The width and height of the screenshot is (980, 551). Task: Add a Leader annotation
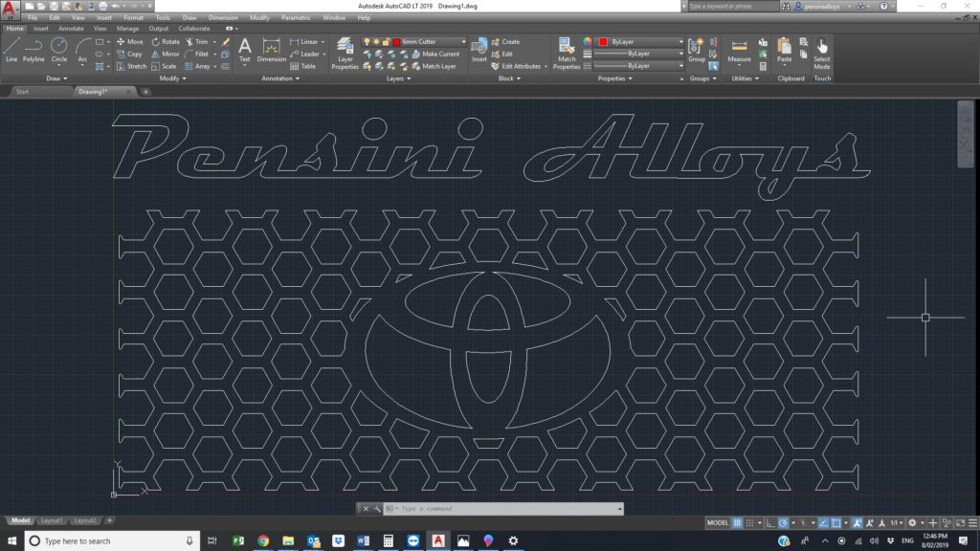coord(304,54)
